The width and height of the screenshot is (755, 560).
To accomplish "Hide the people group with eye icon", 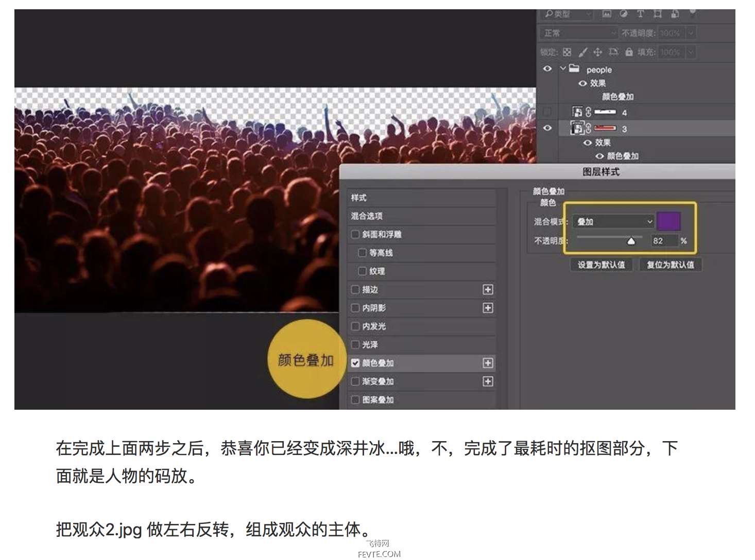I will pos(547,68).
